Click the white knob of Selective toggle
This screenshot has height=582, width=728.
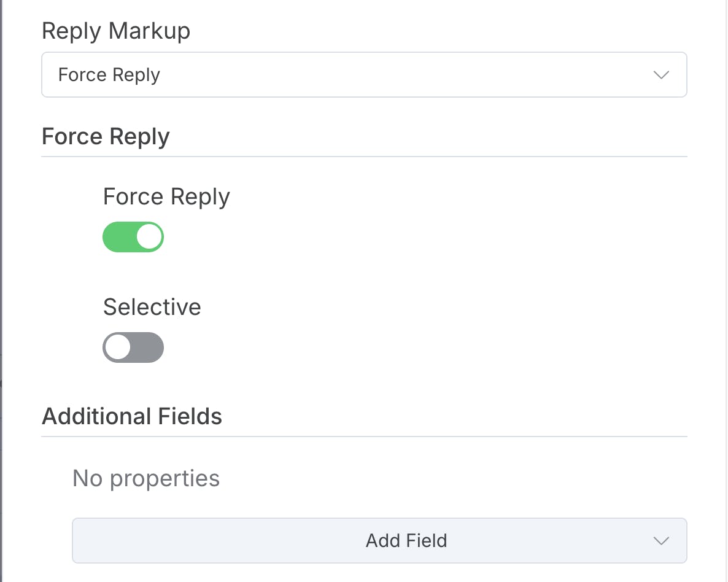[x=117, y=347]
